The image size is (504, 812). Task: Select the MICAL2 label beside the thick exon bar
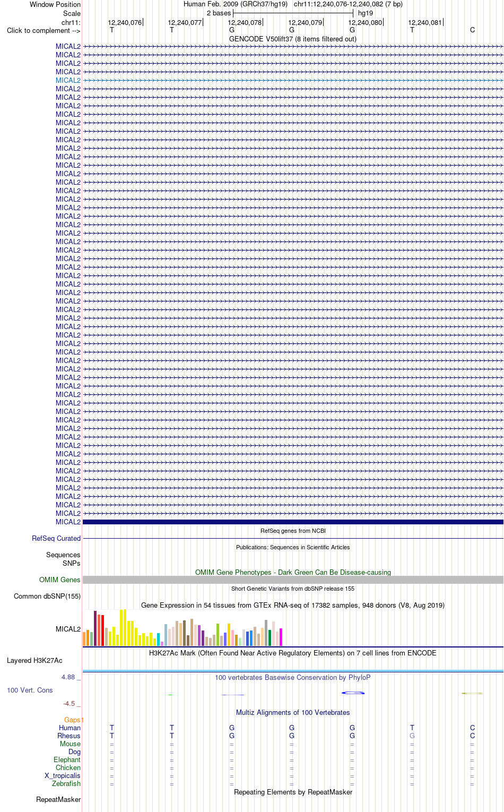pos(68,522)
